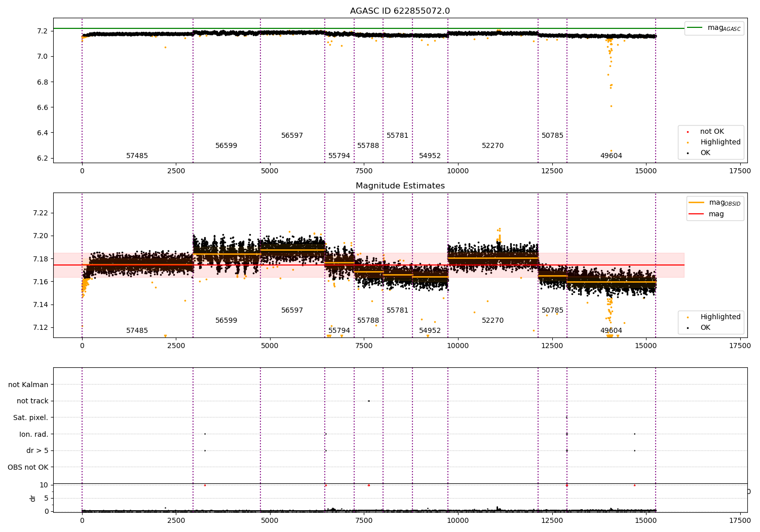Screen dimensions: 760x532
Task: Click 50785 label in Magnitude Estimates plot
Action: click(552, 310)
